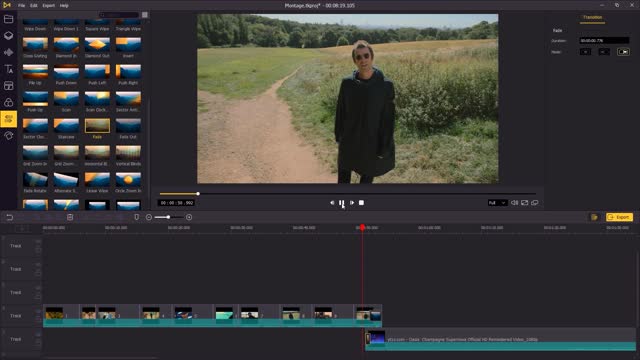Screen dimensions: 640x360
Task: Click the detach preview window icon
Action: point(535,203)
